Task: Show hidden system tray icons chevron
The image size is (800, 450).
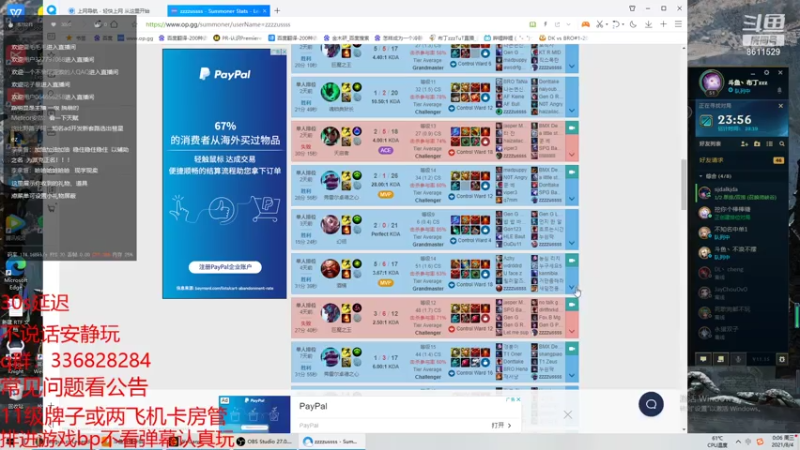Action: tap(738, 441)
